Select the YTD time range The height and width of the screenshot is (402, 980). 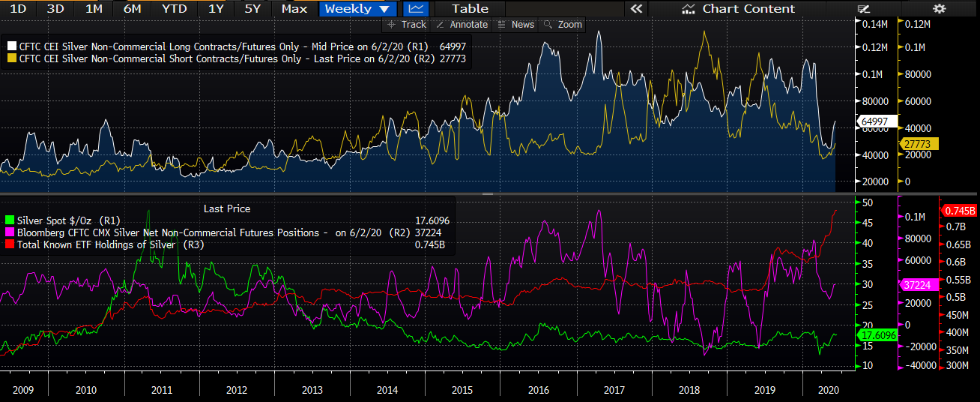[x=175, y=9]
